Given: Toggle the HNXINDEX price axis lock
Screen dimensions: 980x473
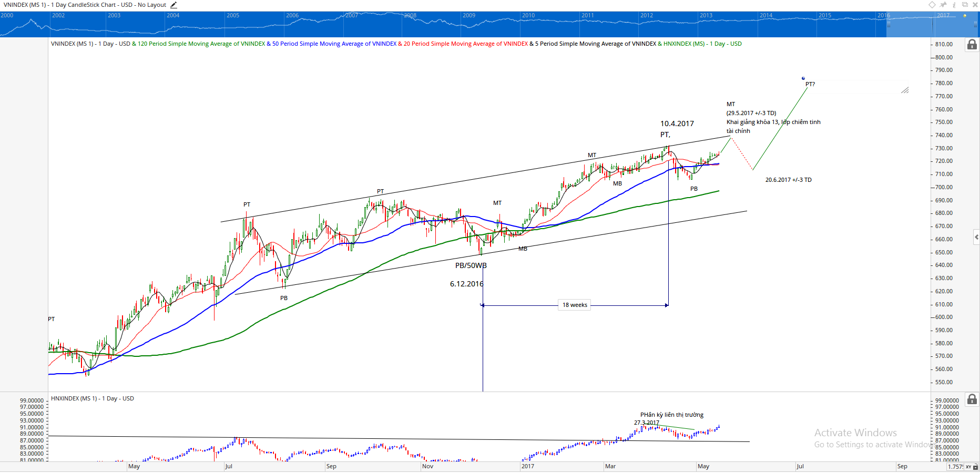Looking at the screenshot, I should pyautogui.click(x=972, y=399).
